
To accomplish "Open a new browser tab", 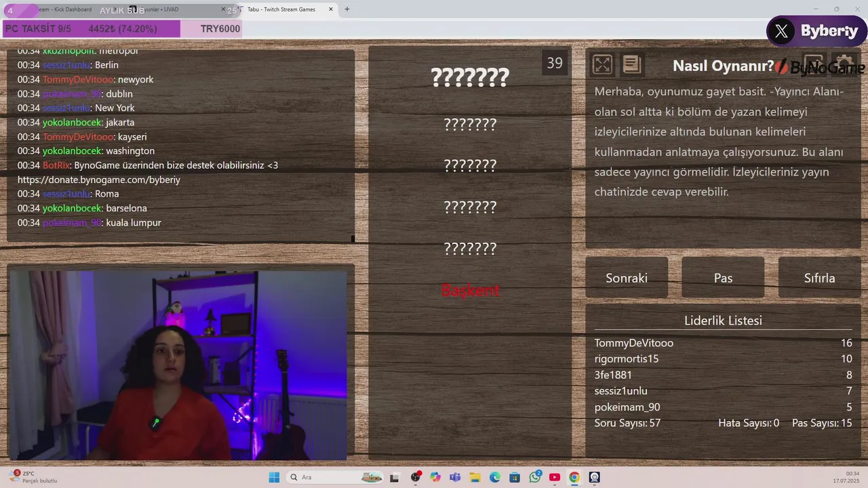I will [347, 9].
